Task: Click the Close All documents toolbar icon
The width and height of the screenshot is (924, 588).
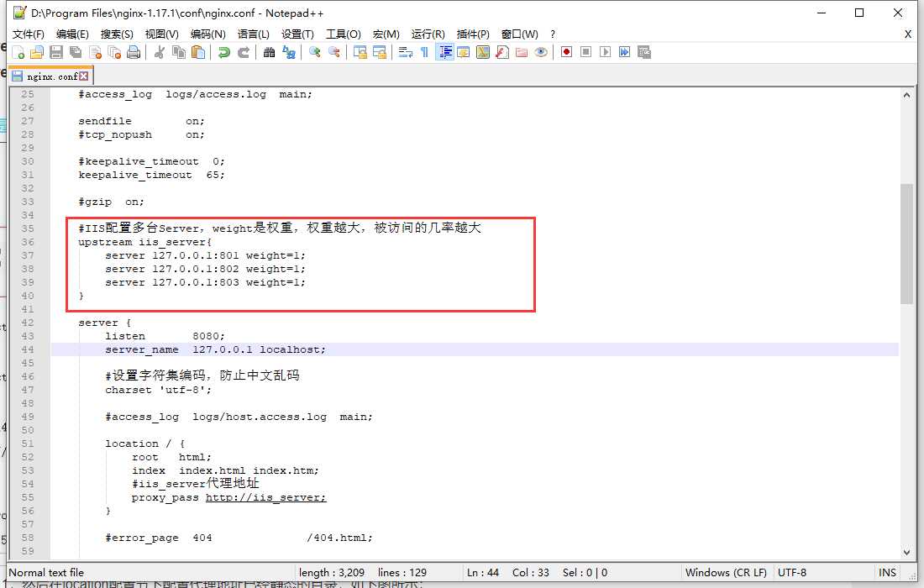Action: coord(114,52)
